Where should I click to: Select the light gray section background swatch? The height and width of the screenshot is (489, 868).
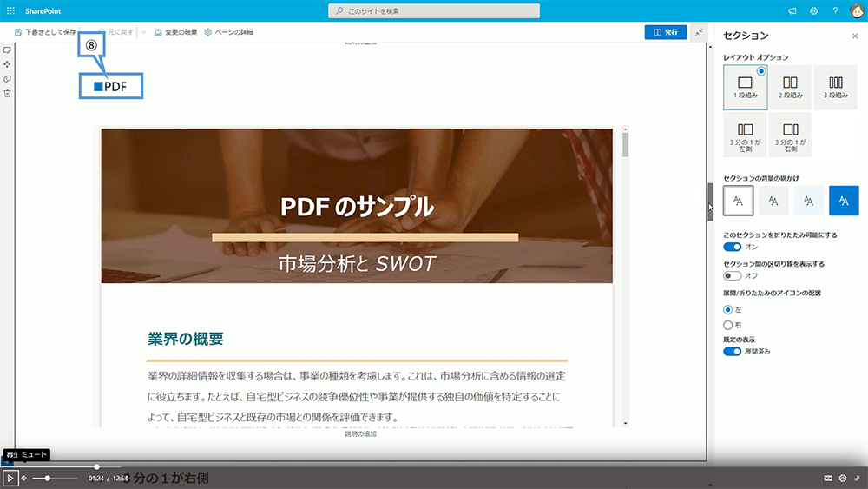click(773, 201)
